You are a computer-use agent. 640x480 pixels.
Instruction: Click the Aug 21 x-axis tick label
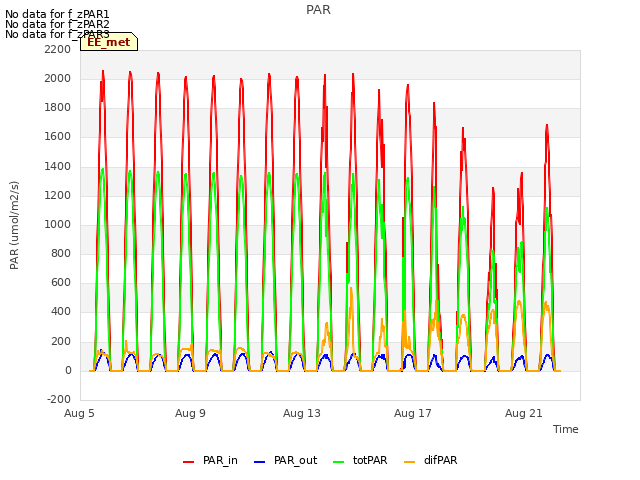click(x=524, y=413)
